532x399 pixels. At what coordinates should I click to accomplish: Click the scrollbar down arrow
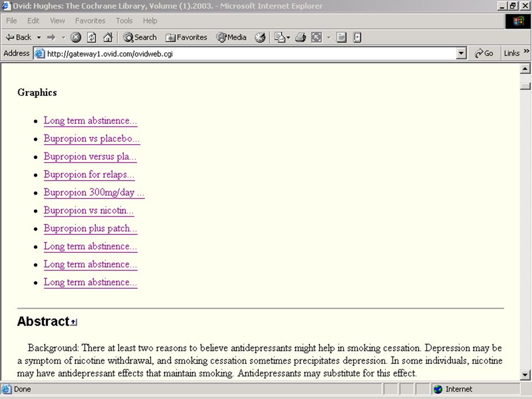pyautogui.click(x=525, y=375)
